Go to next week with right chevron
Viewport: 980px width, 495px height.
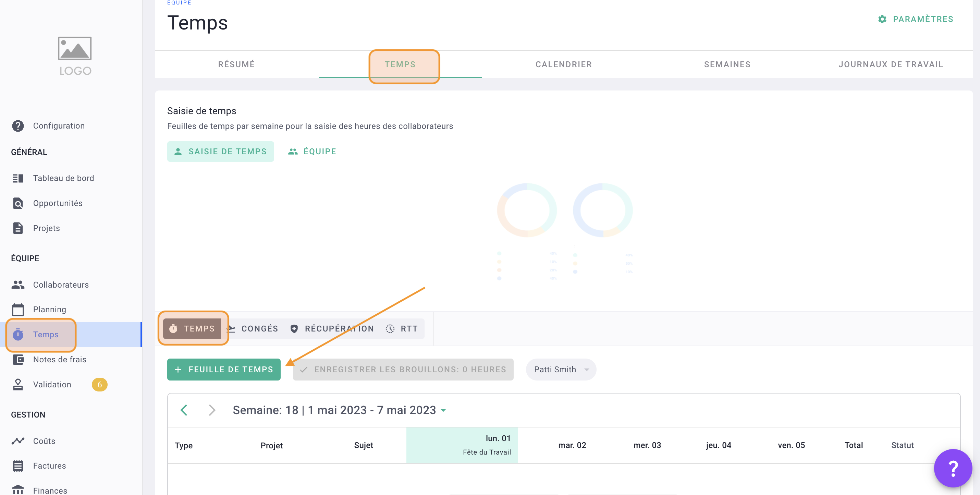[x=212, y=410]
